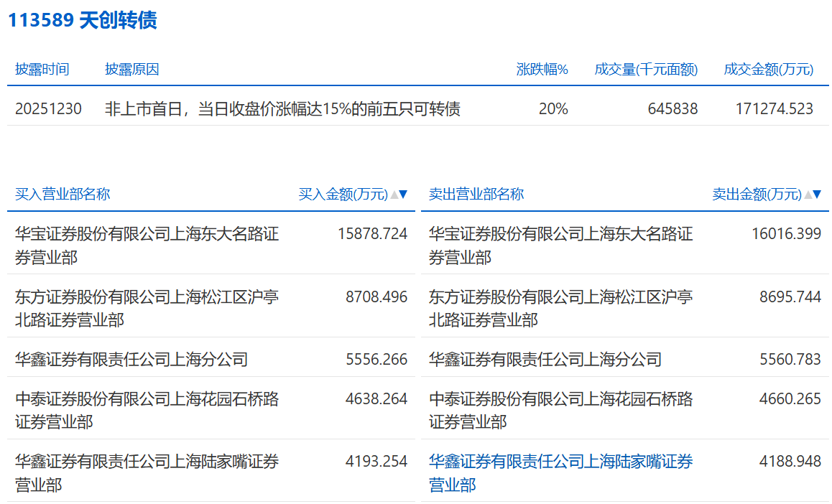Select sell amount 5560.783
Image resolution: width=832 pixels, height=504 pixels.
(790, 359)
